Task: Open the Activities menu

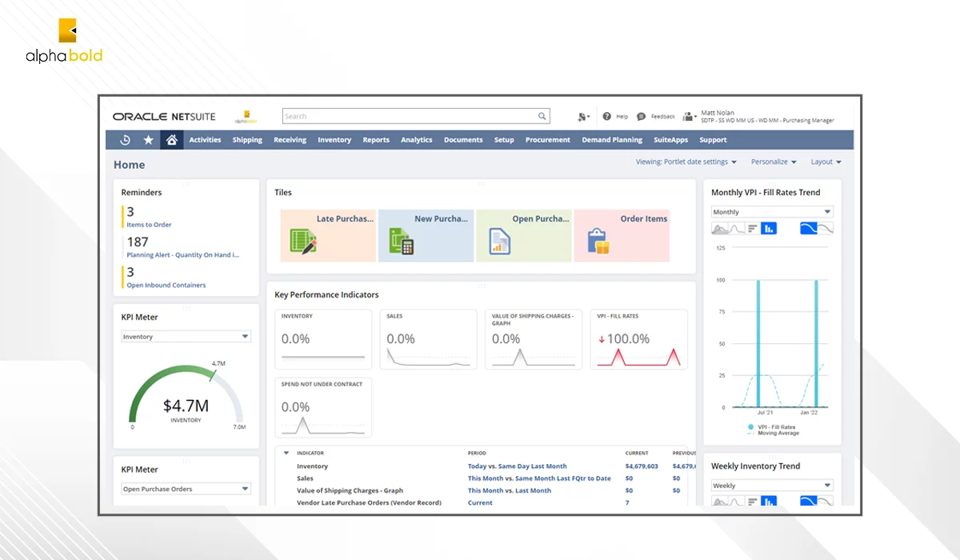Action: click(x=205, y=140)
